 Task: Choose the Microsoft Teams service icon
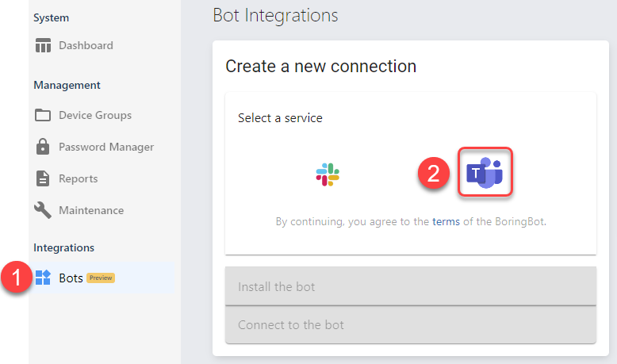coord(485,172)
